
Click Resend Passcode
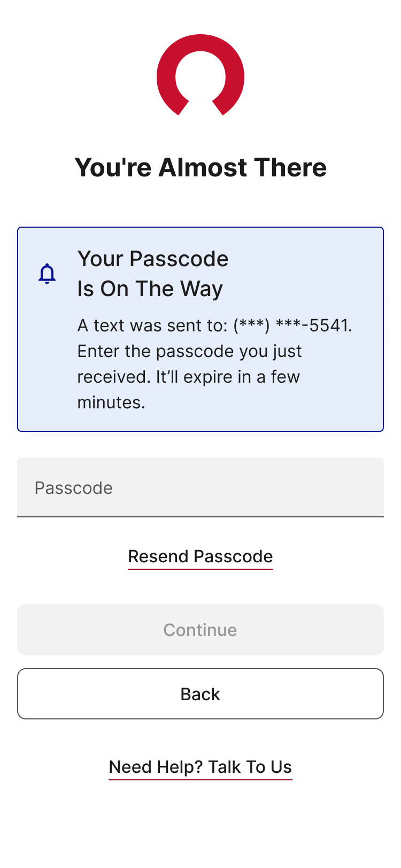point(200,556)
